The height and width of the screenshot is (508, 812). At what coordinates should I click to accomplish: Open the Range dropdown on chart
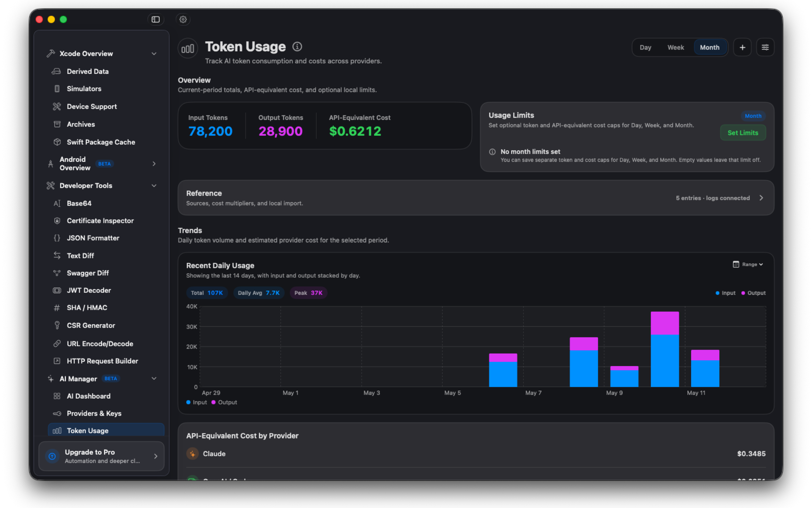pos(748,264)
